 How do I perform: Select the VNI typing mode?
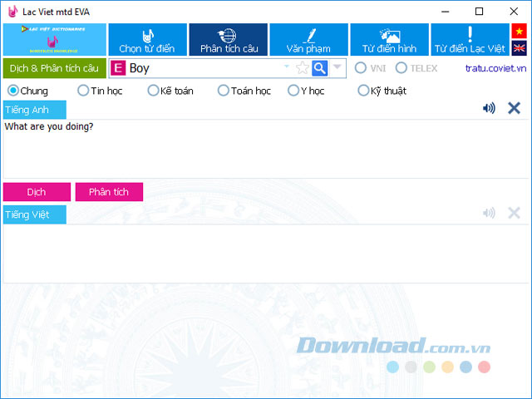click(371, 68)
